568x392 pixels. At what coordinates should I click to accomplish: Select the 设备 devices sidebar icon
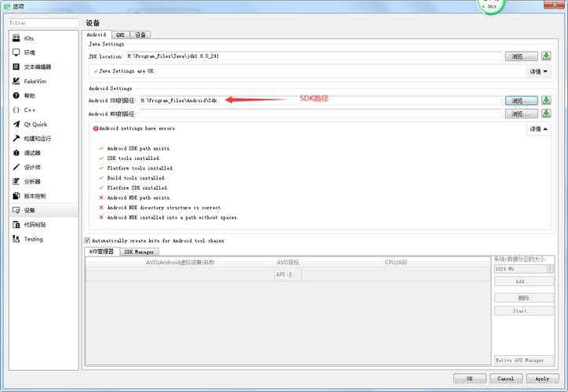coord(16,210)
